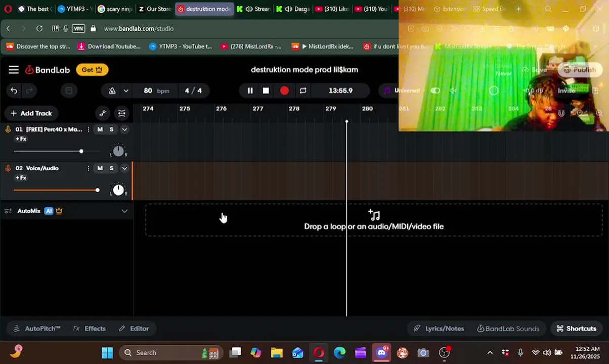This screenshot has height=364, width=609.
Task: Expand track 01 settings chevron
Action: (124, 129)
